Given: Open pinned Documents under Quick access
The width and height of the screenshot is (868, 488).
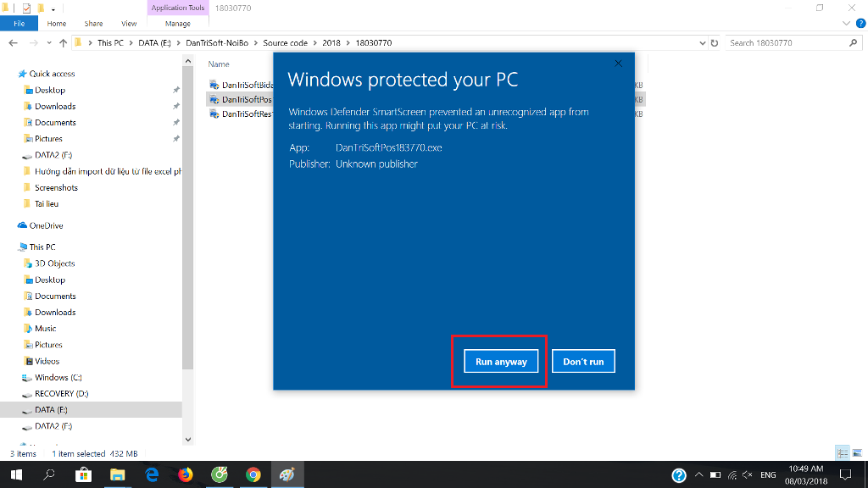Looking at the screenshot, I should [x=55, y=122].
